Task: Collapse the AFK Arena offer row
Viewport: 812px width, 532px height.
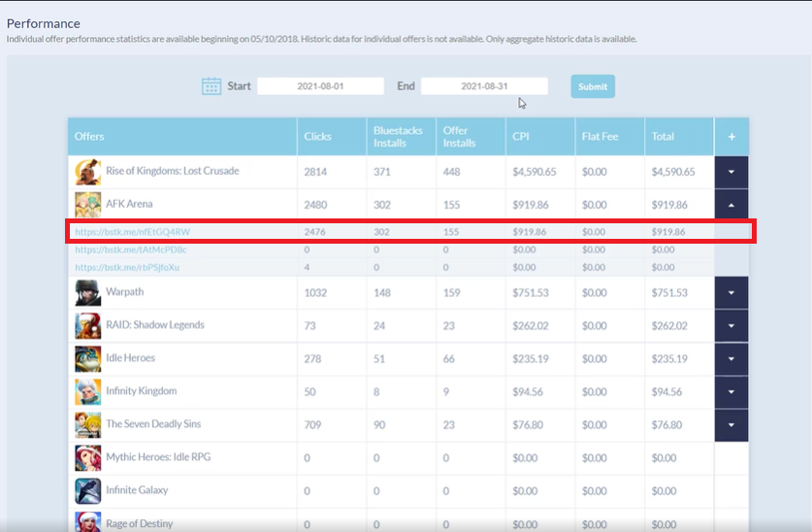Action: [x=731, y=205]
